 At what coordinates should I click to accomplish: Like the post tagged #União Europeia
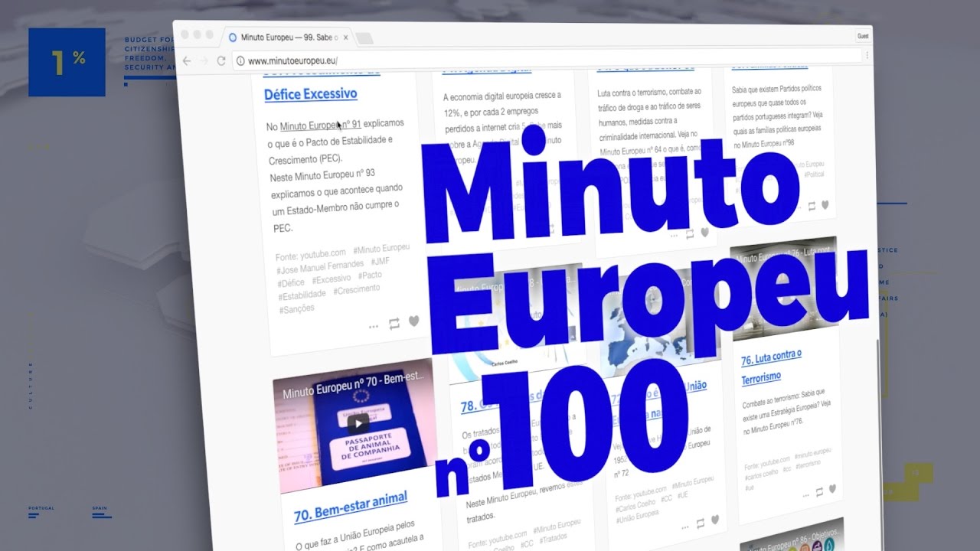[x=715, y=520]
